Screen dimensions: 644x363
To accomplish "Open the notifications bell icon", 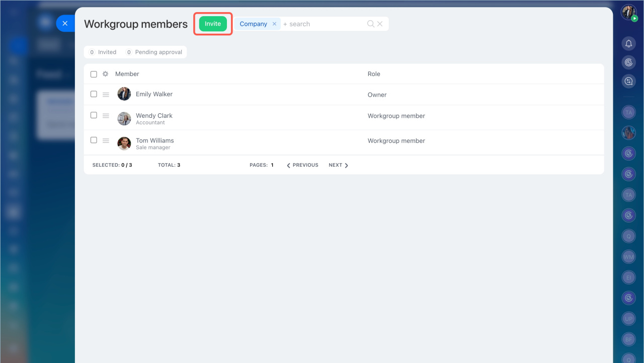I will pyautogui.click(x=628, y=44).
